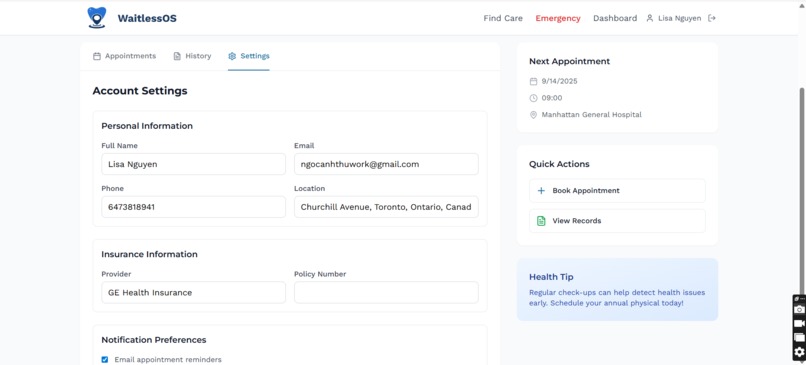Click the Personal Information section title
The image size is (806, 365).
click(147, 126)
